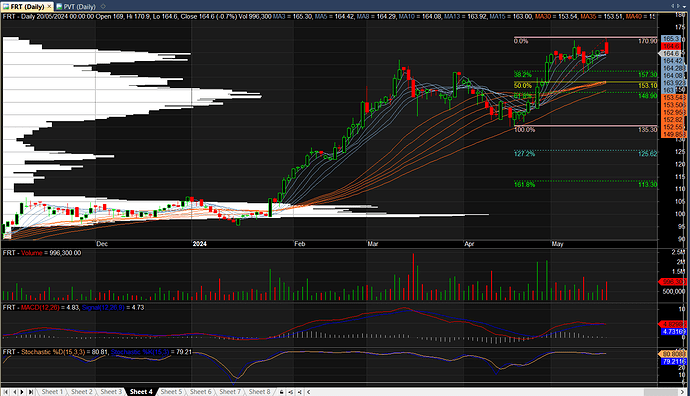Open Sheet 8 tab

click(259, 392)
